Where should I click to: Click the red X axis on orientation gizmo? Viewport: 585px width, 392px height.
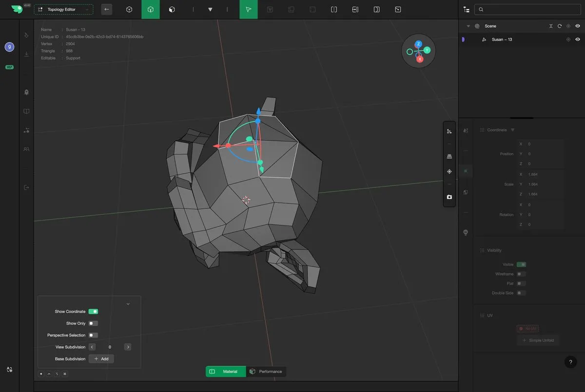(x=419, y=59)
